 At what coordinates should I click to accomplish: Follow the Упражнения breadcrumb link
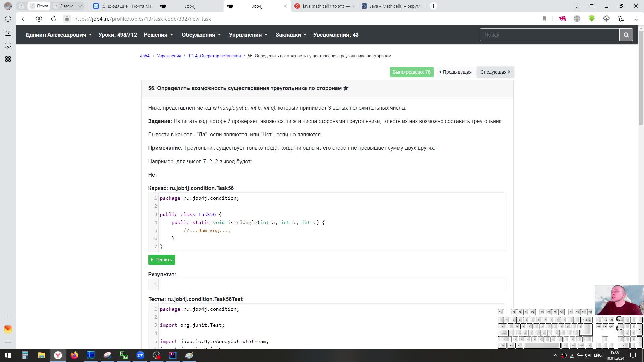coord(169,56)
